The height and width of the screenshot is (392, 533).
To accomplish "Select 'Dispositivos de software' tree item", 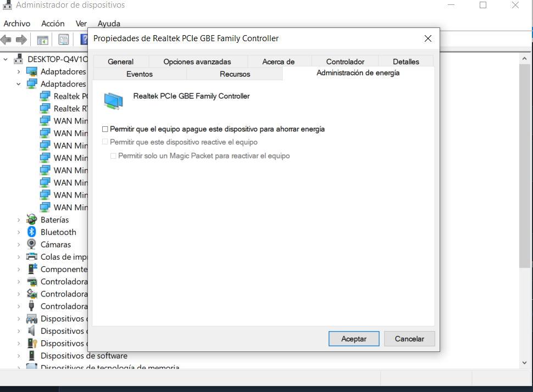I will 84,356.
